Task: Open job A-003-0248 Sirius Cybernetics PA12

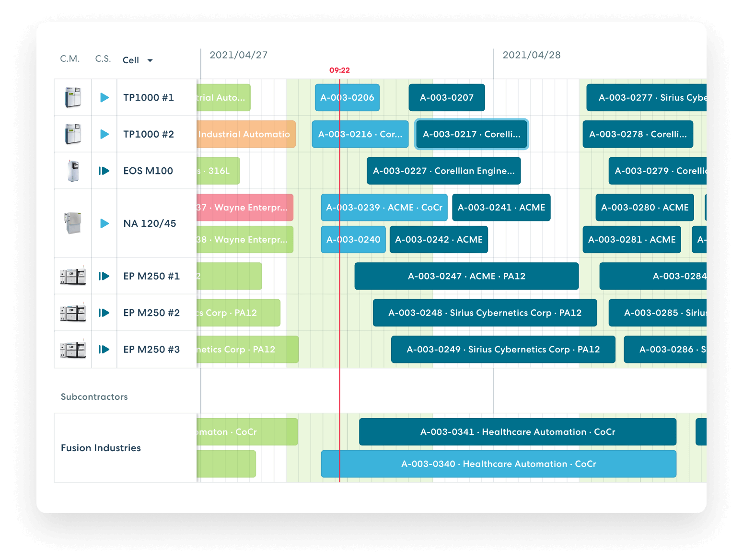Action: click(x=485, y=313)
